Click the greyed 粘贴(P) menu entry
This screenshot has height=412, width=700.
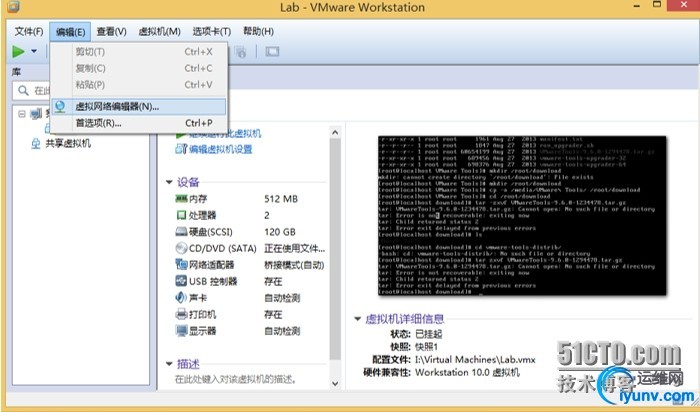coord(138,85)
